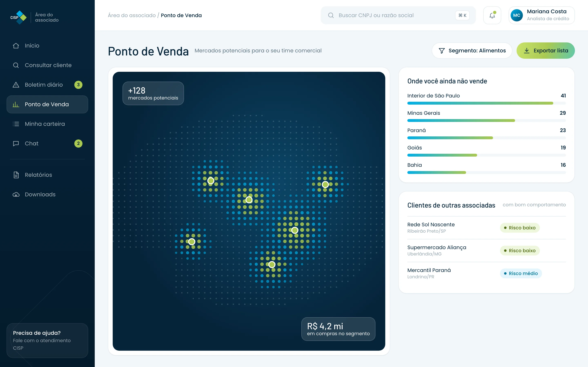
Task: Click the list icon beside Minha carteira
Action: (16, 124)
